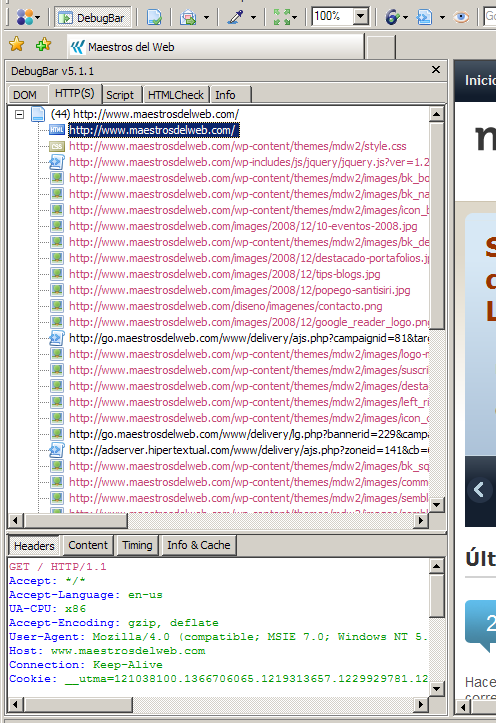This screenshot has width=496, height=723.
Task: Click image icon beside tips-blogs.jpg
Action: (x=57, y=274)
